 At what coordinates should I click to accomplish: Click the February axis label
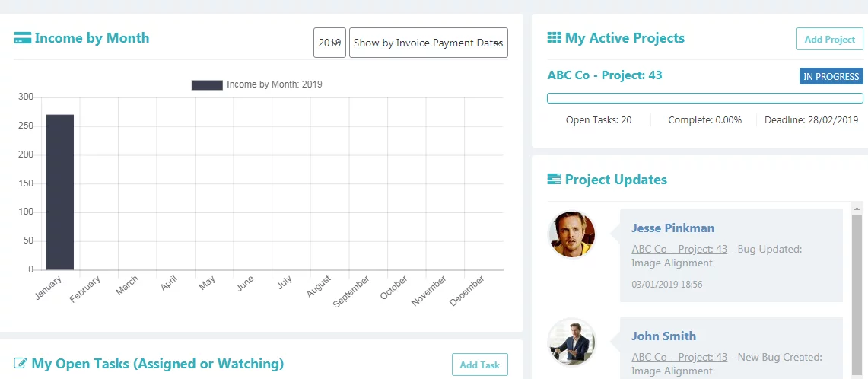click(x=85, y=288)
